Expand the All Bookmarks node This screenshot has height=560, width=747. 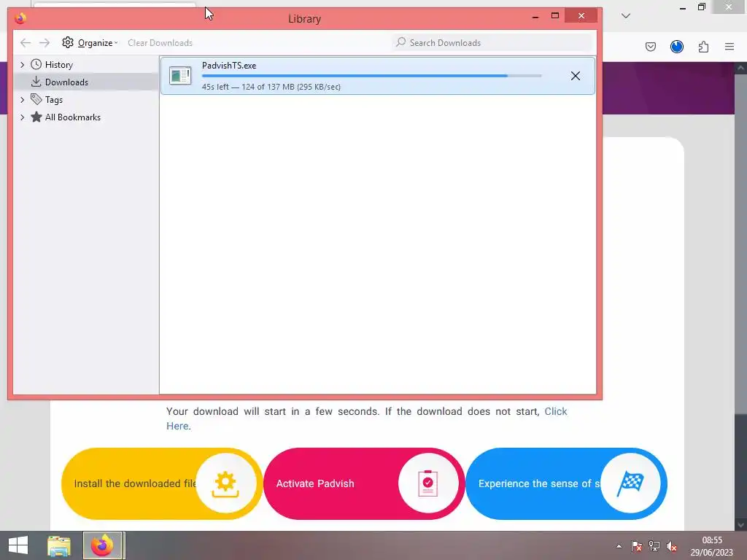[22, 117]
